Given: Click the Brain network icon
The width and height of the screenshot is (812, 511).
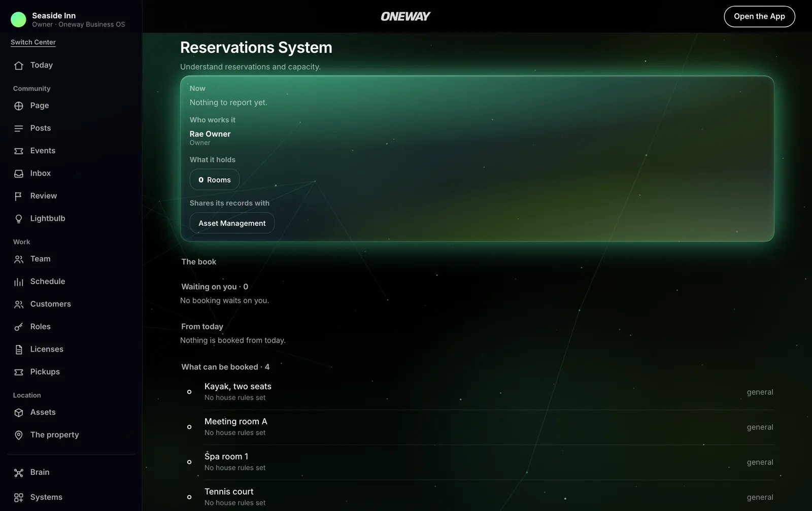Looking at the screenshot, I should coord(19,473).
